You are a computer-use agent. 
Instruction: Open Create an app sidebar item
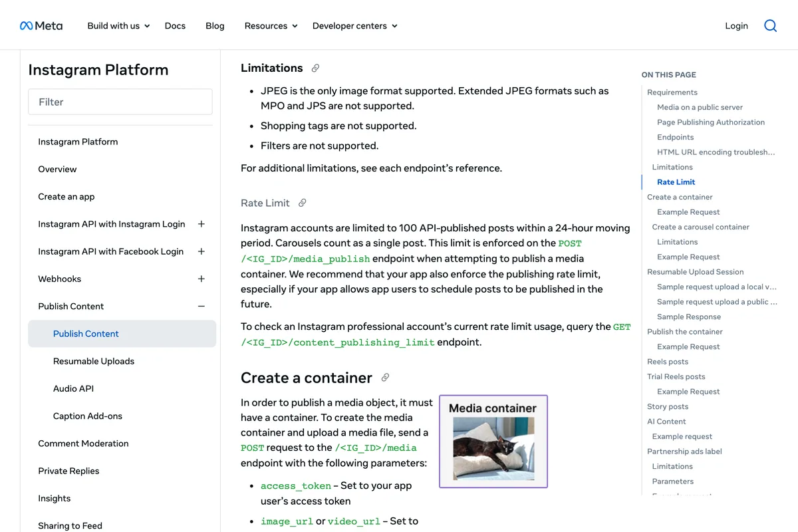[x=66, y=197]
